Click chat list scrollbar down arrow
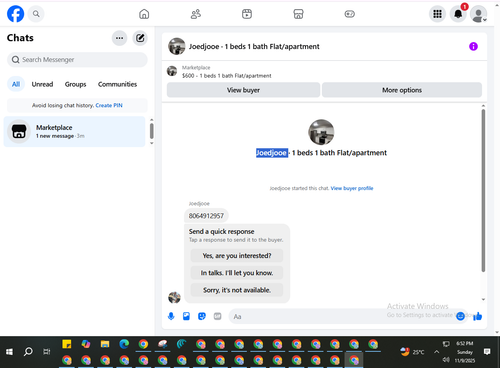 (152, 143)
